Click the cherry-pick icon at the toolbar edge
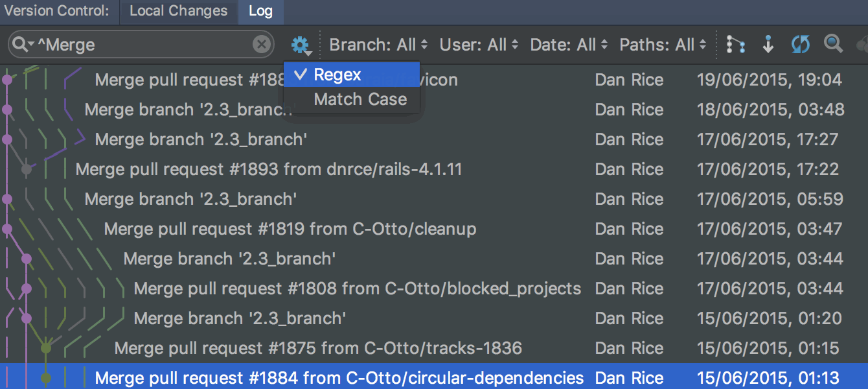Viewport: 868px width, 389px height. point(862,45)
